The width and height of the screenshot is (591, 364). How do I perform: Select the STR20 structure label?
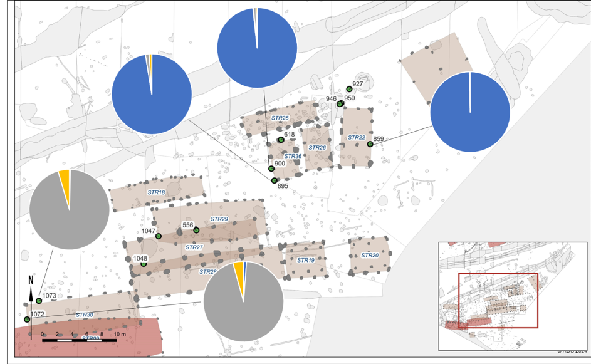[x=370, y=255]
